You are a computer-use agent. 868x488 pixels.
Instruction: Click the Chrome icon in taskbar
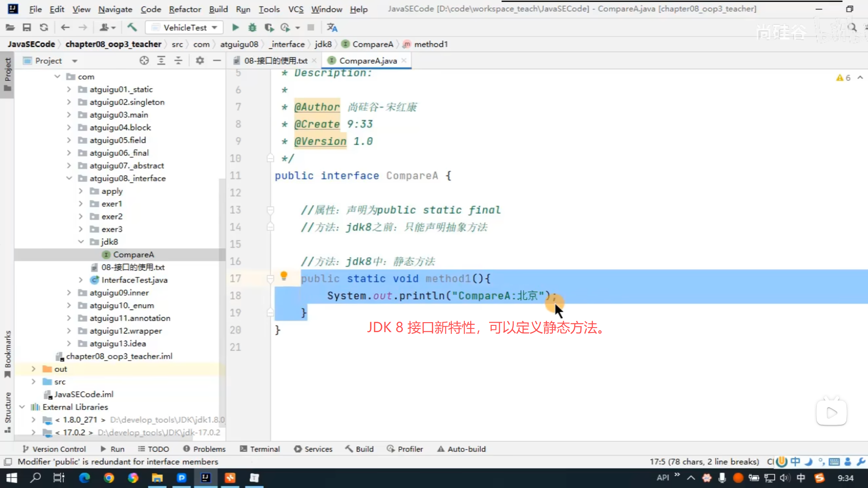pyautogui.click(x=108, y=478)
